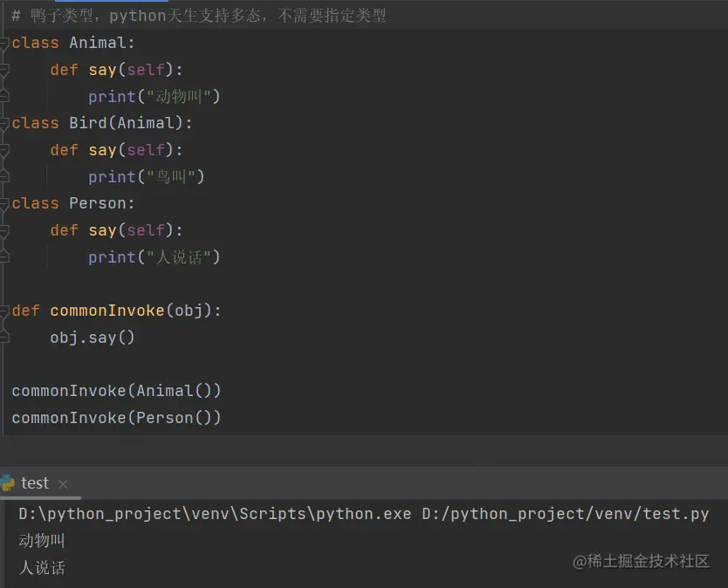728x588 pixels.
Task: Click the 'commonInvoke(Person())' call
Action: 117,418
